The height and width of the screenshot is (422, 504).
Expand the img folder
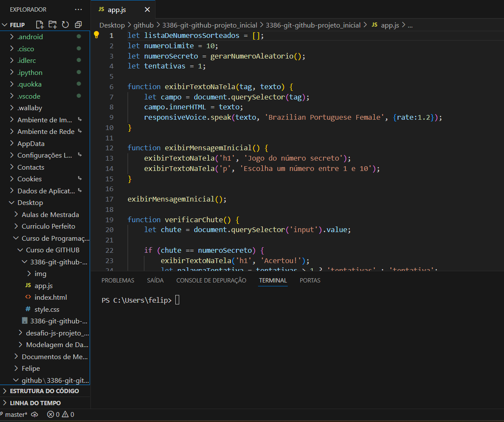(29, 273)
